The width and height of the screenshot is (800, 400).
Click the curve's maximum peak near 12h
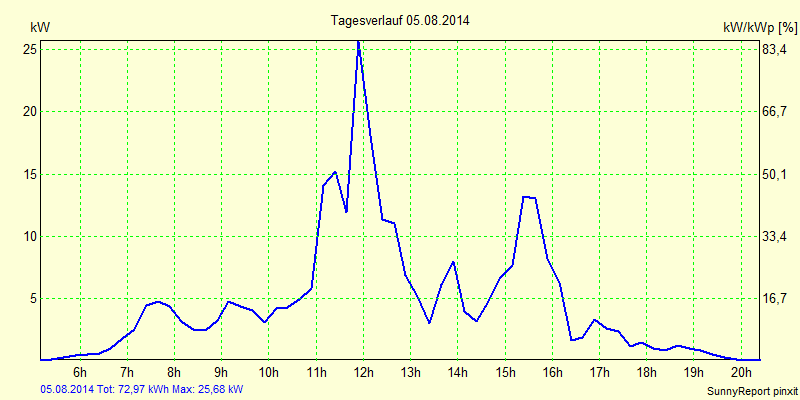358,42
